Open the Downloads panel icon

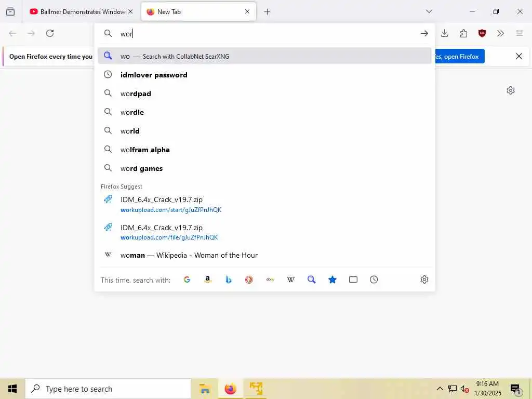click(x=445, y=33)
